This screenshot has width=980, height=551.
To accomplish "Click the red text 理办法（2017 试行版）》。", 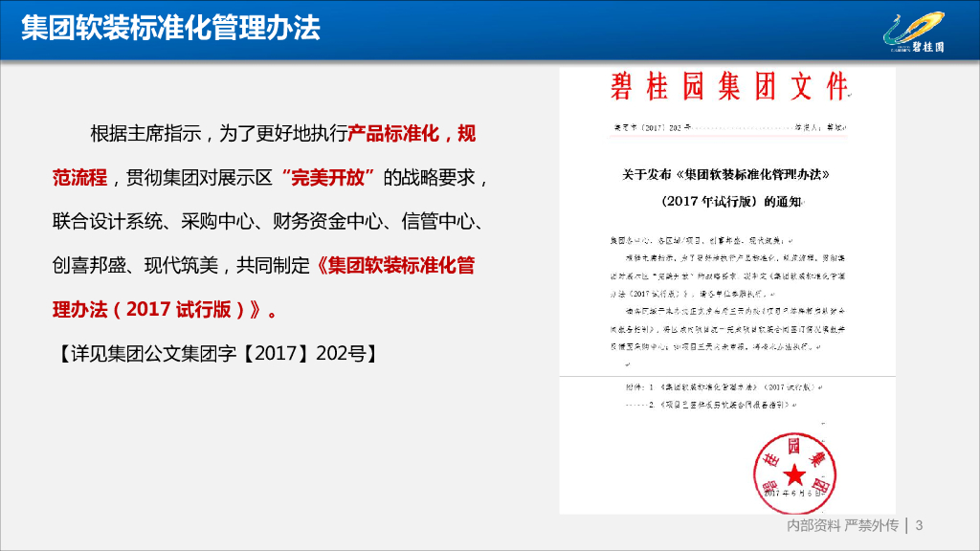I will [x=165, y=309].
